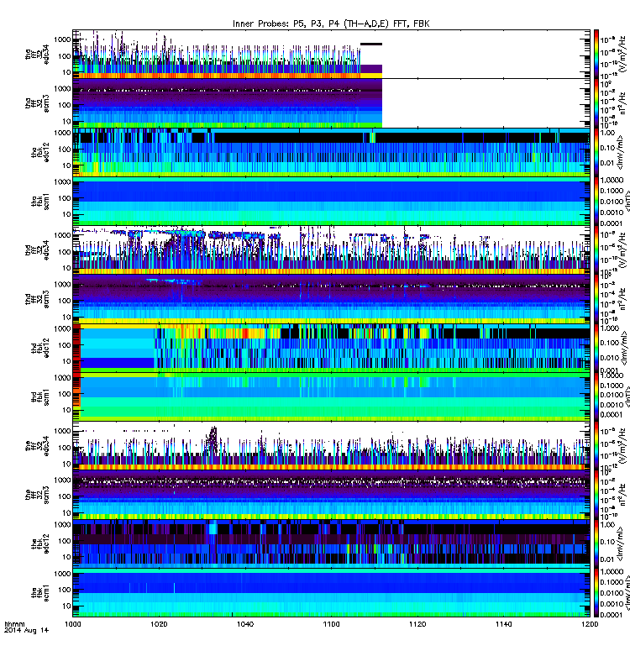Screen dimensions: 630x672
Task: Click the '1120' time axis label
Action: tap(417, 624)
